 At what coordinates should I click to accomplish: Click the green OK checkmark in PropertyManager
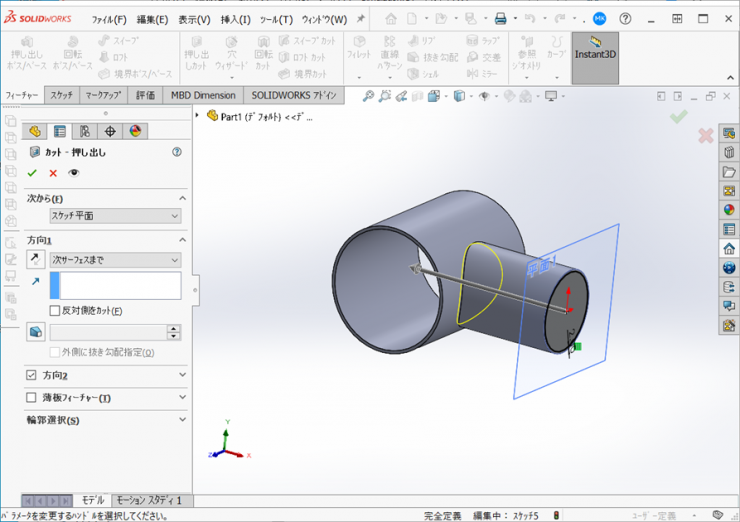32,173
